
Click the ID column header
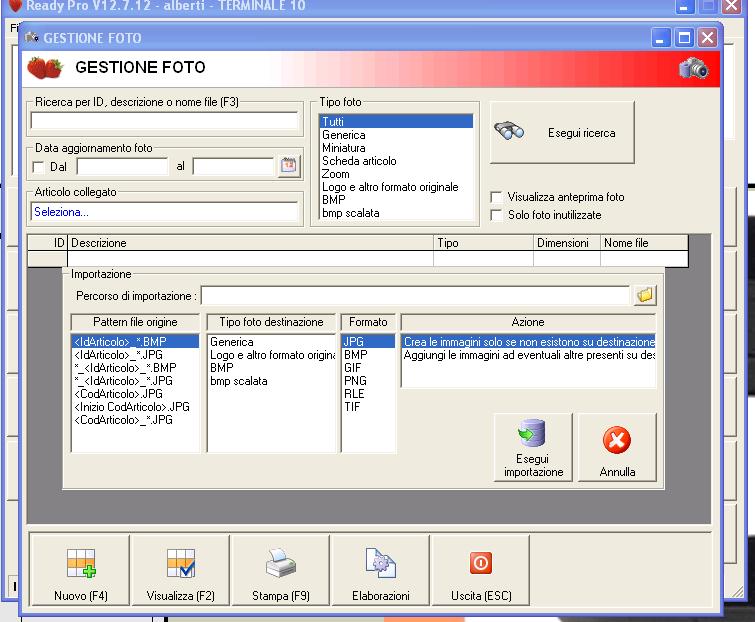(48, 243)
